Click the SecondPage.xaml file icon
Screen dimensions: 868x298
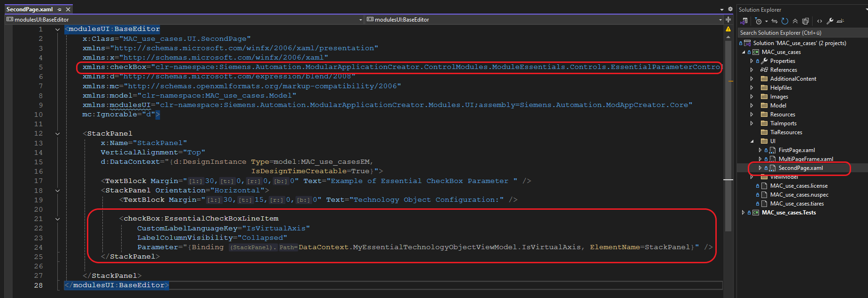tap(772, 168)
